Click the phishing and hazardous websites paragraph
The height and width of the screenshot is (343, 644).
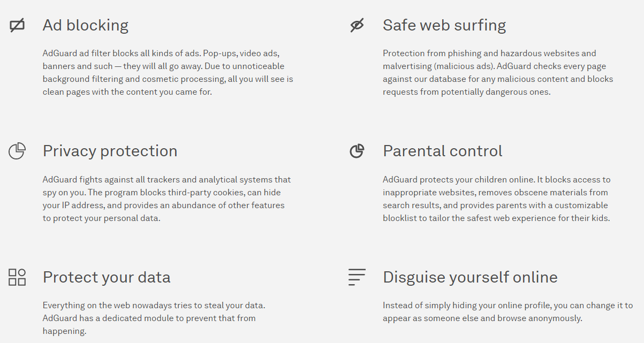tap(498, 73)
